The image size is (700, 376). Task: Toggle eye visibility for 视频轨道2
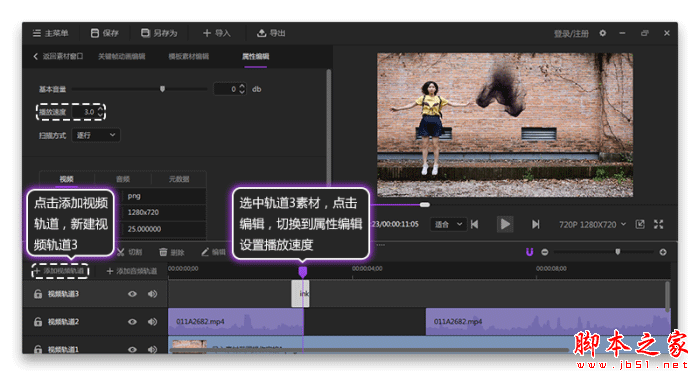click(132, 322)
